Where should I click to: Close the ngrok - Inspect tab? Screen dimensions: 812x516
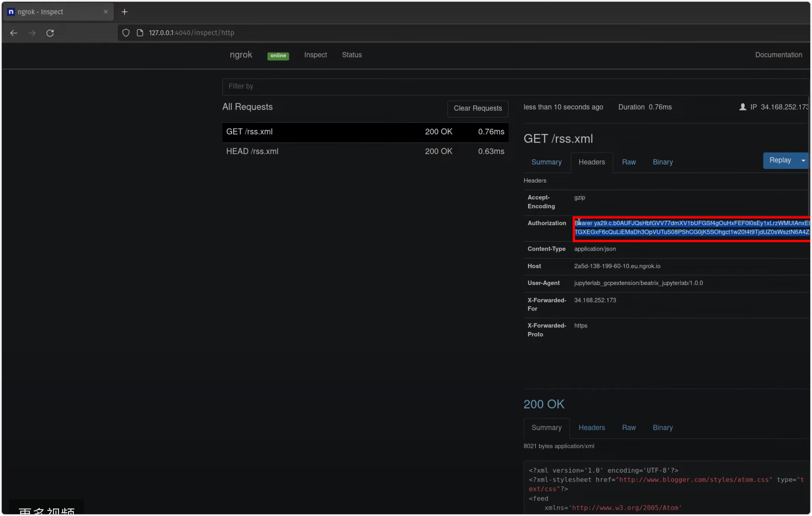tap(106, 12)
